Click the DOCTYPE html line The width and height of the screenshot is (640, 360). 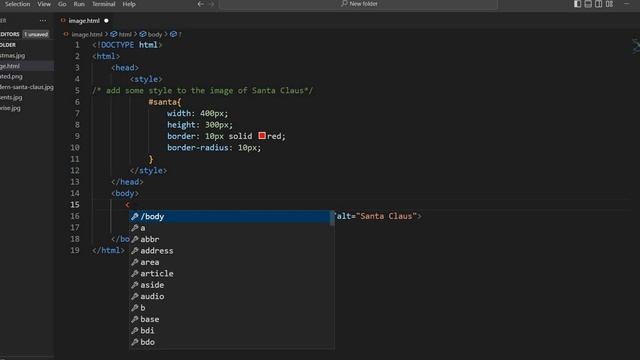point(127,45)
